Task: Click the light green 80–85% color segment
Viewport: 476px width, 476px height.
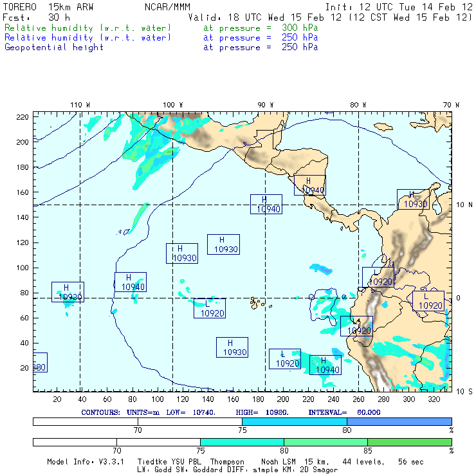Action: tap(325, 442)
